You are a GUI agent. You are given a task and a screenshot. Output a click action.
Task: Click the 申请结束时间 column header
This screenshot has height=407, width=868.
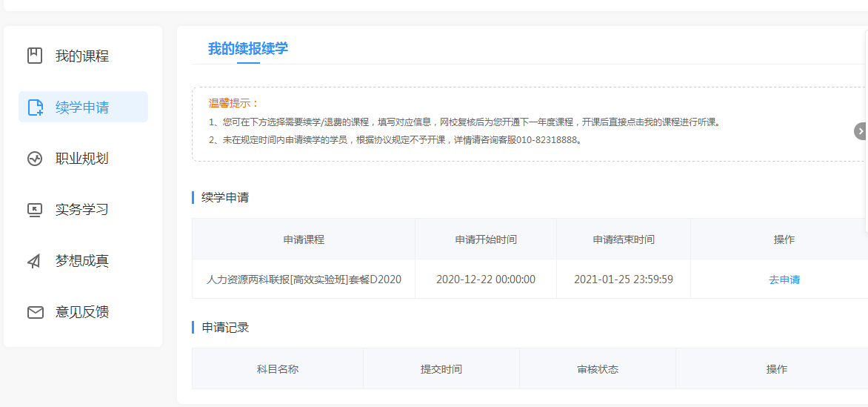pos(624,239)
